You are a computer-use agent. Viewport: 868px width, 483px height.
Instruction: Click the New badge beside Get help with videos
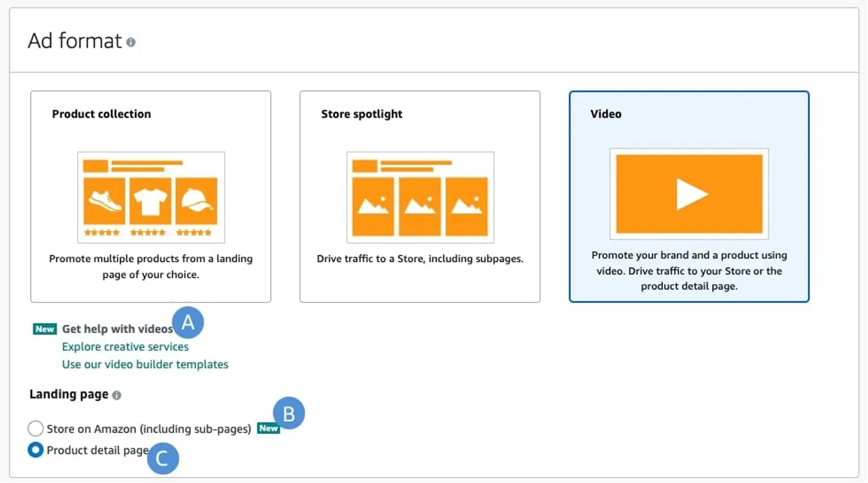[44, 329]
